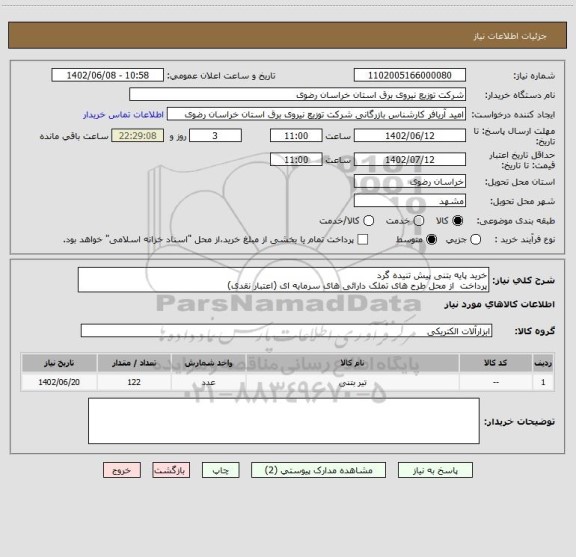Click the 11:00 time field beside 1402/07/12
The width and height of the screenshot is (576, 557).
point(296,159)
